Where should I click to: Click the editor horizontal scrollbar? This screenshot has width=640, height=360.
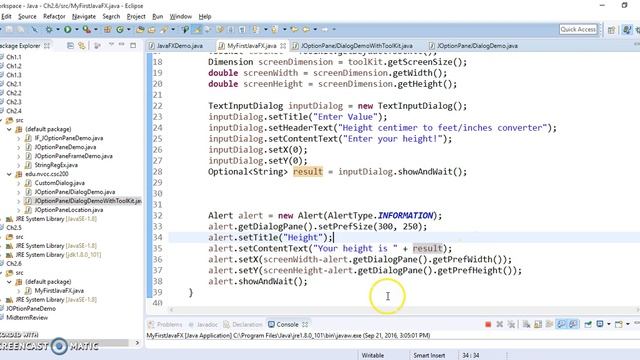[x=404, y=310]
